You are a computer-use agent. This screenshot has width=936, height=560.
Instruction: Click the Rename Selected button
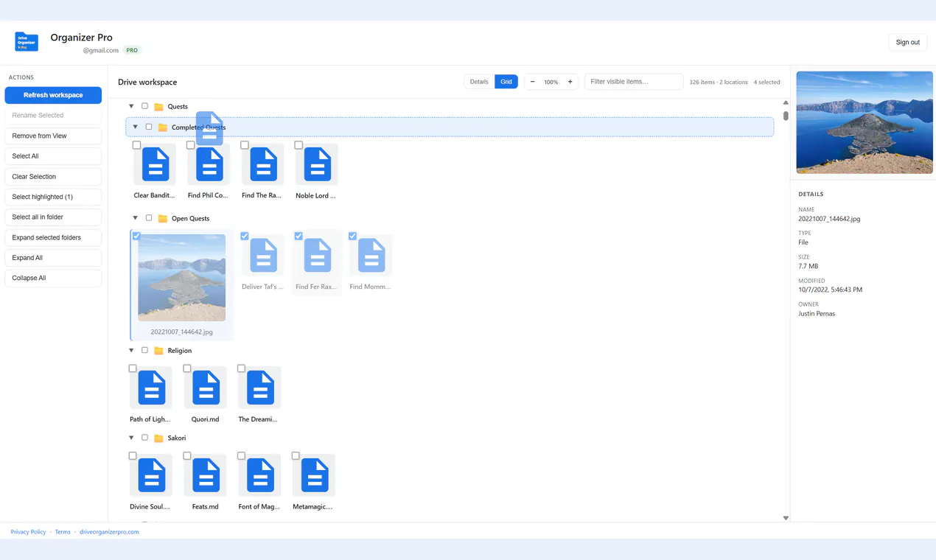(53, 116)
